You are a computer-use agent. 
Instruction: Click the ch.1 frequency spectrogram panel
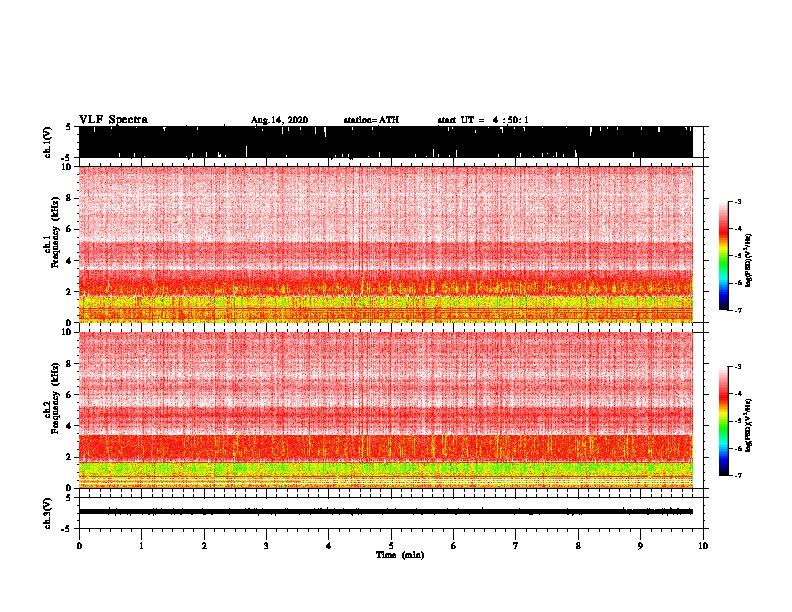point(386,244)
